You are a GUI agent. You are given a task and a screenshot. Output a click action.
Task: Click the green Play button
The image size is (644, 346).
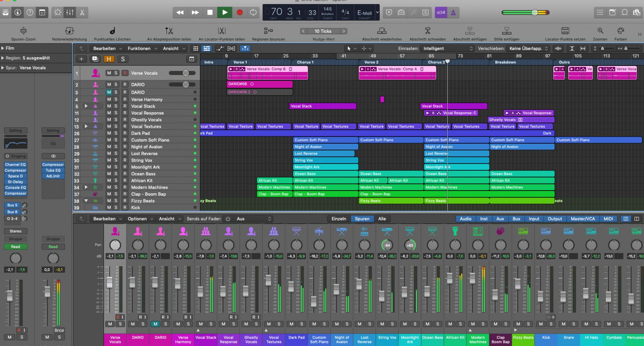225,12
